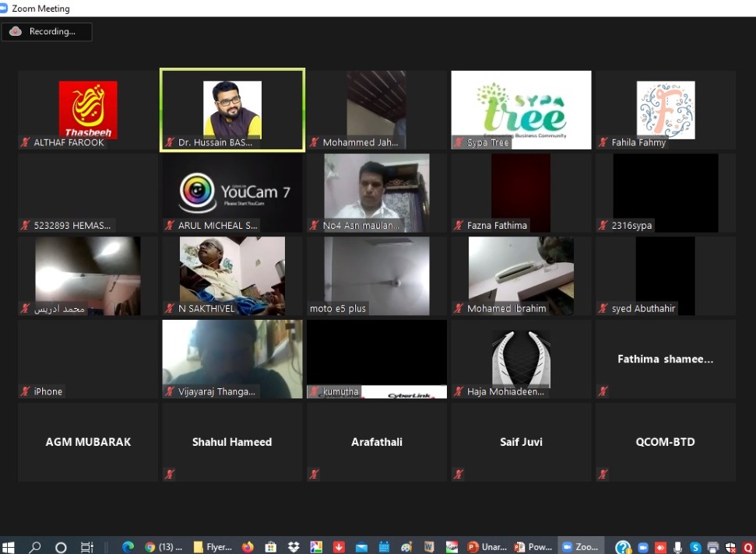The height and width of the screenshot is (554, 756).
Task: Click Shahul Hameed's muted microphone icon
Action: [170, 474]
